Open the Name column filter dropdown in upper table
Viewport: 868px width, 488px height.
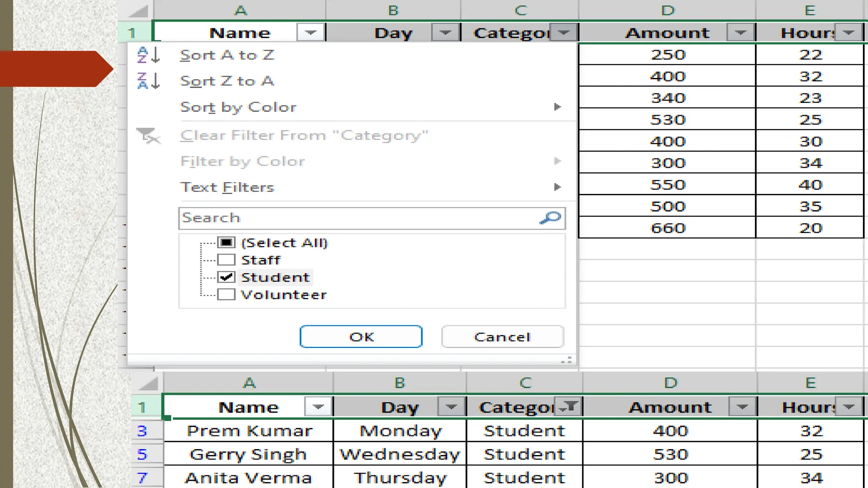click(310, 33)
